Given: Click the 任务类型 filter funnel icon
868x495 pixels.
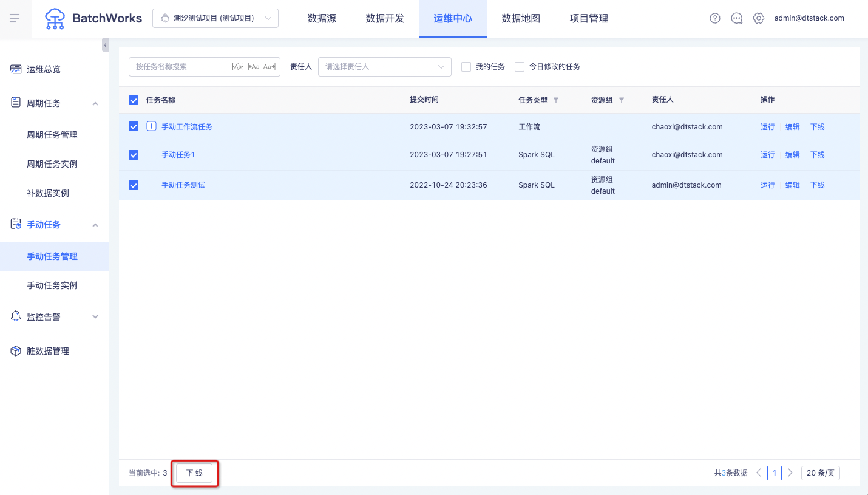Looking at the screenshot, I should pyautogui.click(x=556, y=100).
